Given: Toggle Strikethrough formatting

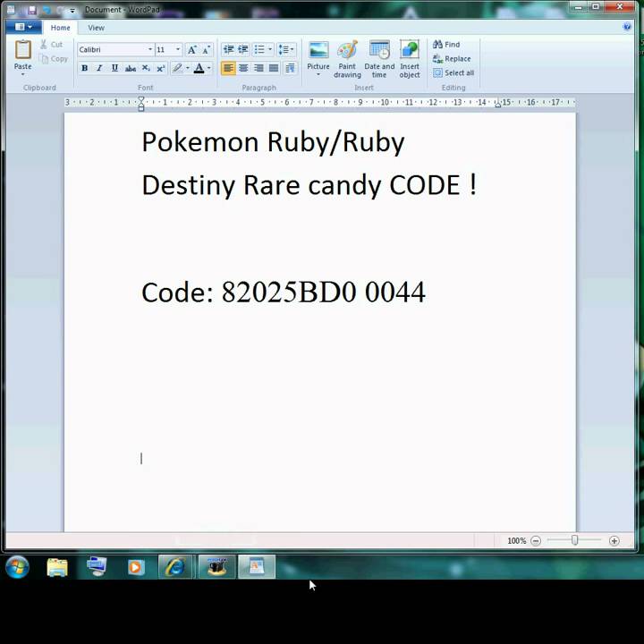Looking at the screenshot, I should (x=131, y=68).
